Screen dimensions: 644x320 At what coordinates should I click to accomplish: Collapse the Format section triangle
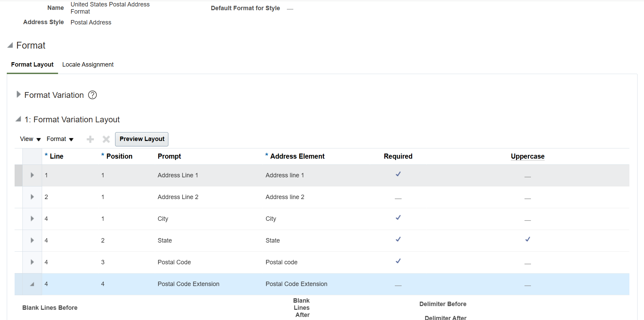tap(10, 45)
